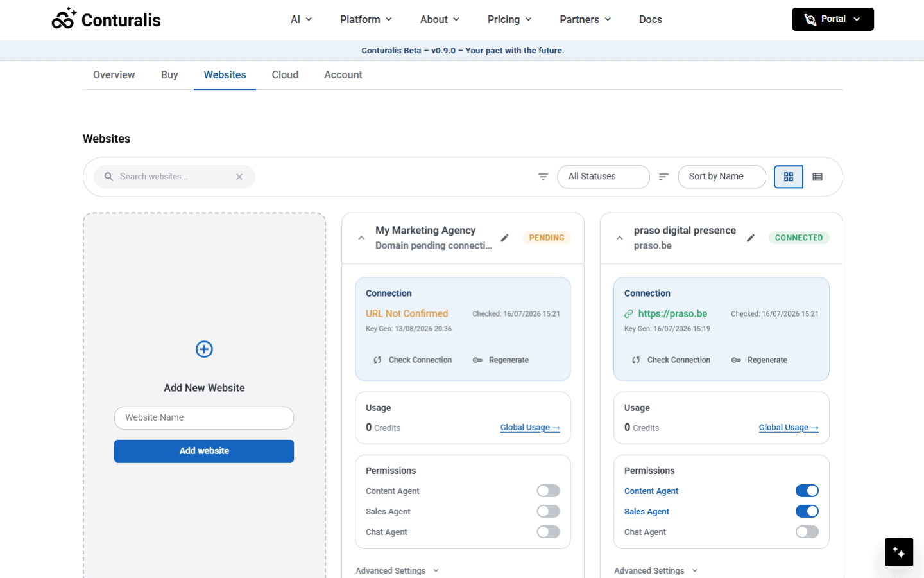Viewport: 924px width, 578px height.
Task: Click the sort lines icon
Action: tap(663, 177)
